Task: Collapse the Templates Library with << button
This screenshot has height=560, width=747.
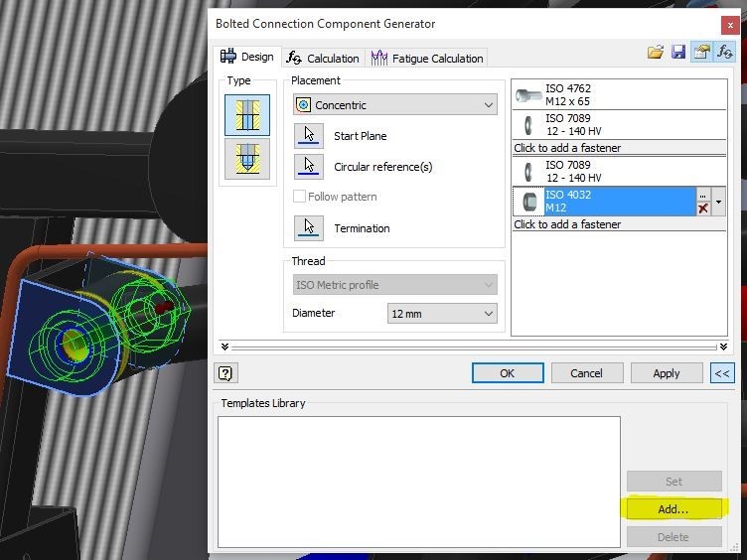Action: click(722, 373)
